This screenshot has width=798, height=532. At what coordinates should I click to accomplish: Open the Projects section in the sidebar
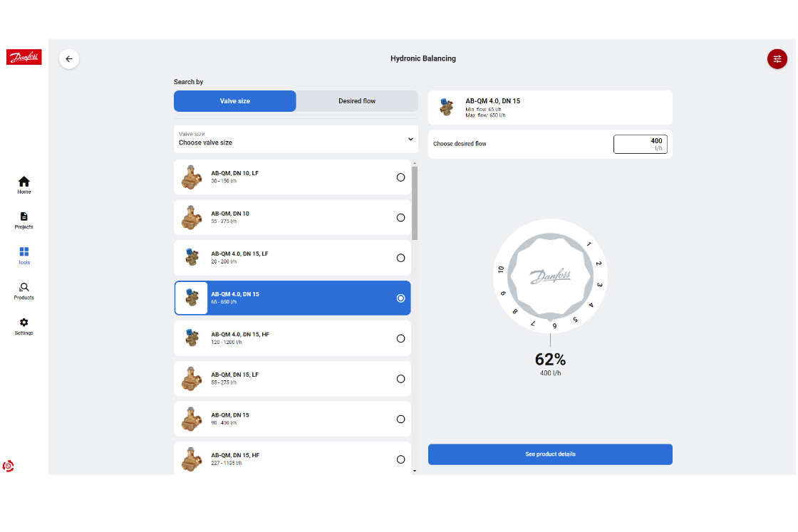(24, 221)
